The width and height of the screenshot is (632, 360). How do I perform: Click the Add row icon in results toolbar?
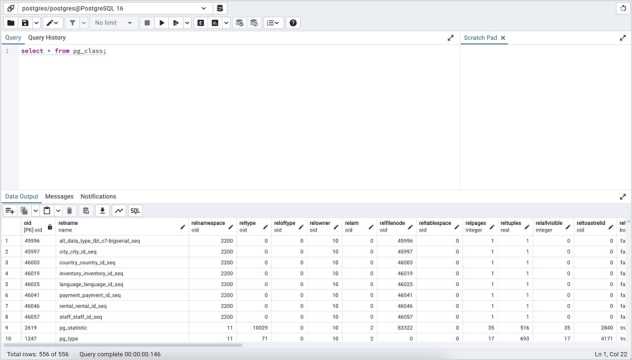tap(10, 211)
